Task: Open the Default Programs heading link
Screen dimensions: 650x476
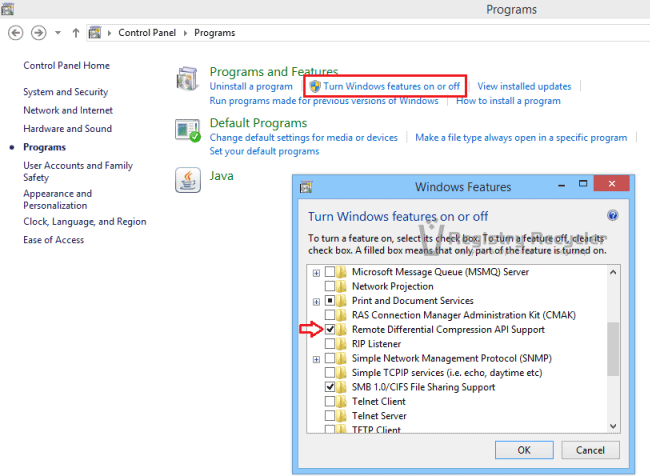Action: click(x=258, y=123)
